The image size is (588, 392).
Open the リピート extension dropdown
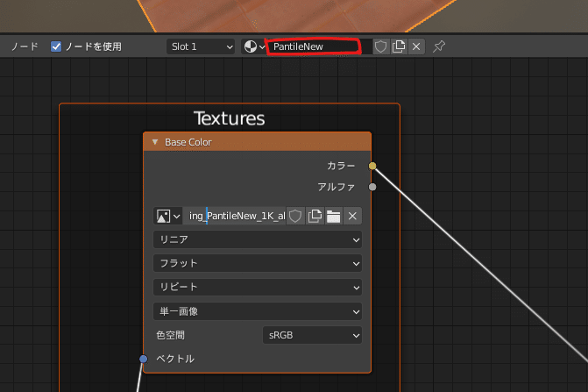coord(258,288)
